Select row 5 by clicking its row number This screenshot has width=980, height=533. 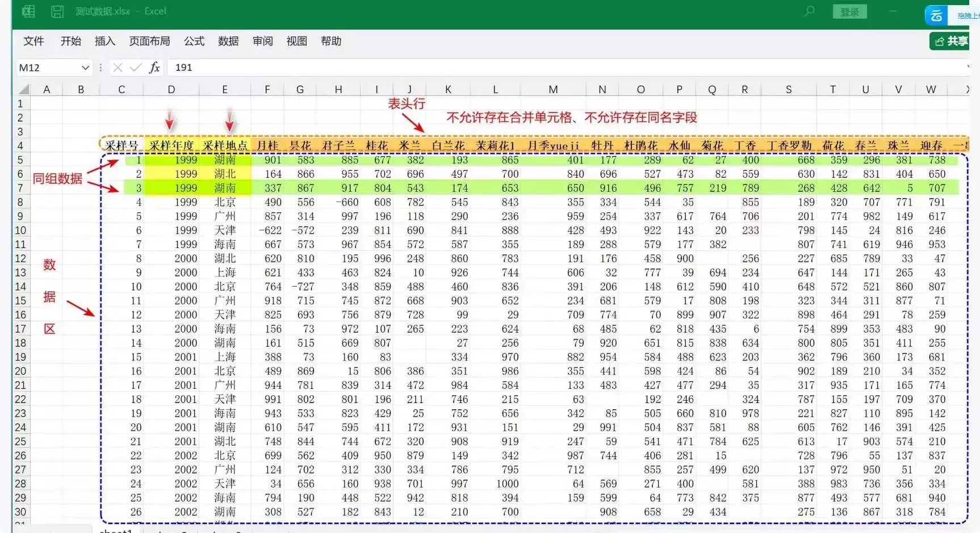click(20, 160)
